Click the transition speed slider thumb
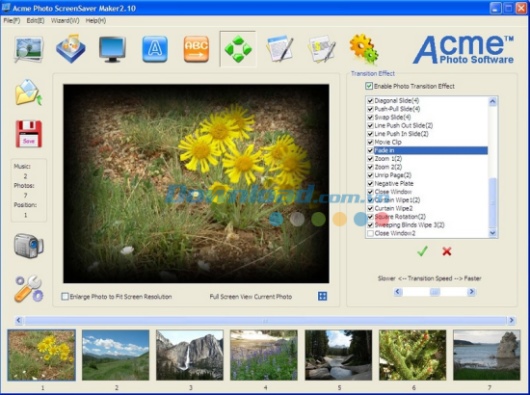The width and height of the screenshot is (530, 395). [x=435, y=292]
